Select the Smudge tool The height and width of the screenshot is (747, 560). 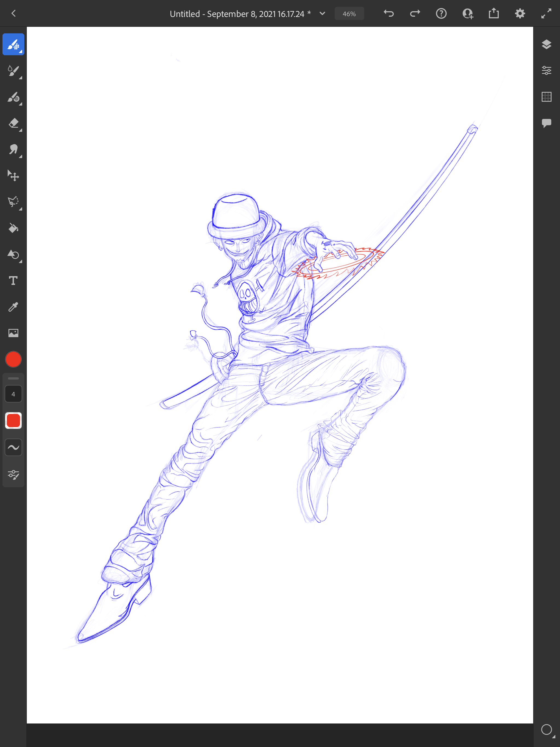[x=13, y=150]
